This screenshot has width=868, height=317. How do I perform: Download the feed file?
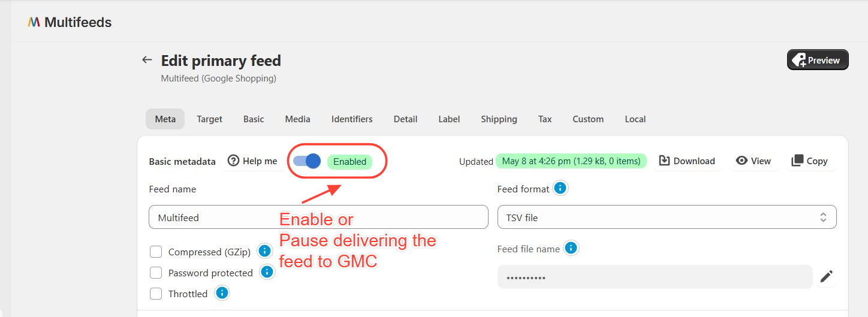point(687,161)
